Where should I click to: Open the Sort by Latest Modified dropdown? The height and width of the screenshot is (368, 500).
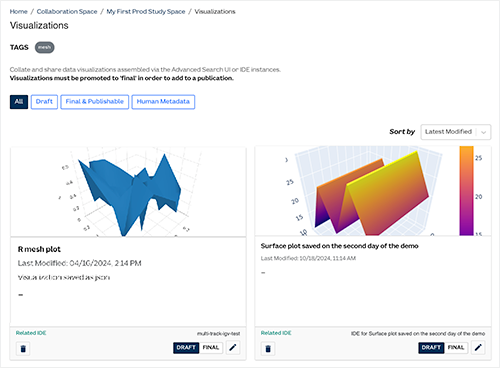pyautogui.click(x=456, y=132)
